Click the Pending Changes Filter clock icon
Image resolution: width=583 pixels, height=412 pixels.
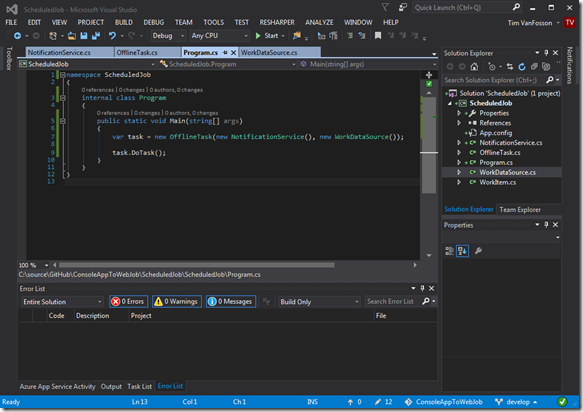492,67
